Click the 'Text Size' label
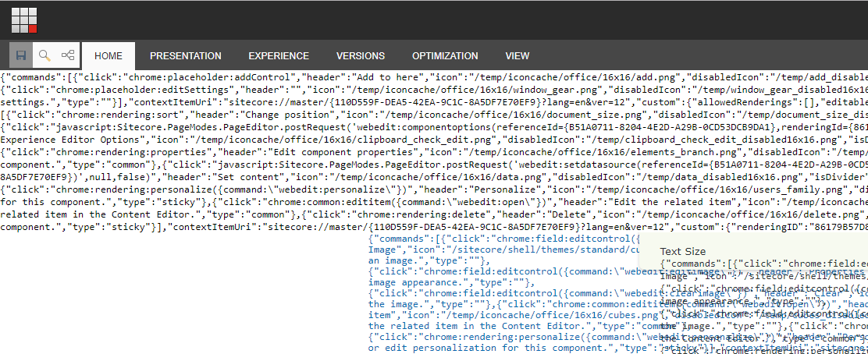 [682, 252]
